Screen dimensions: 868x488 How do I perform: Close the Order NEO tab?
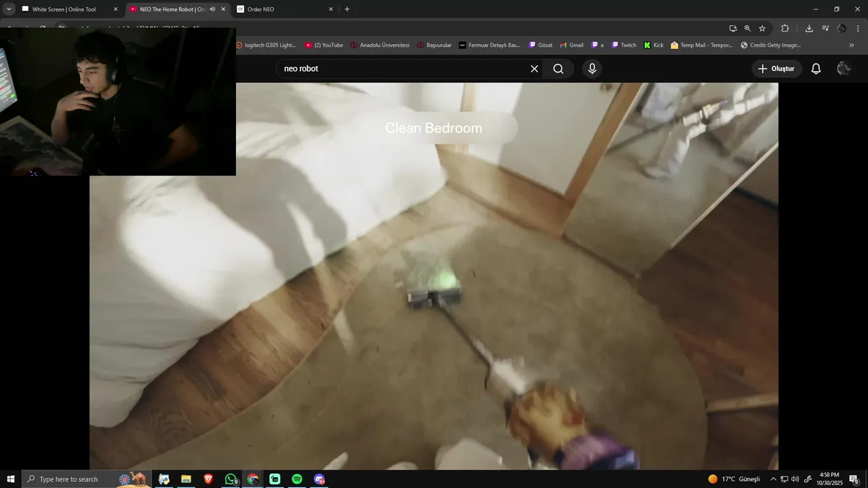pyautogui.click(x=331, y=9)
